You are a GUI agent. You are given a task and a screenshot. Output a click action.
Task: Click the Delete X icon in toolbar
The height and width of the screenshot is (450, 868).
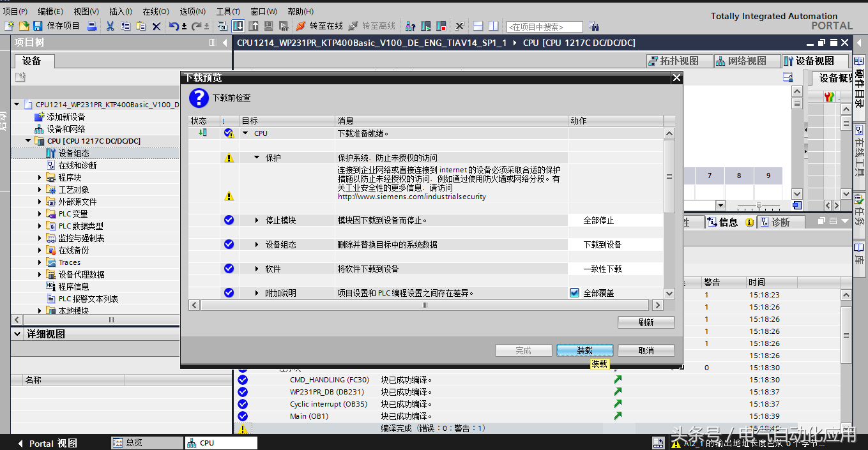pos(156,26)
